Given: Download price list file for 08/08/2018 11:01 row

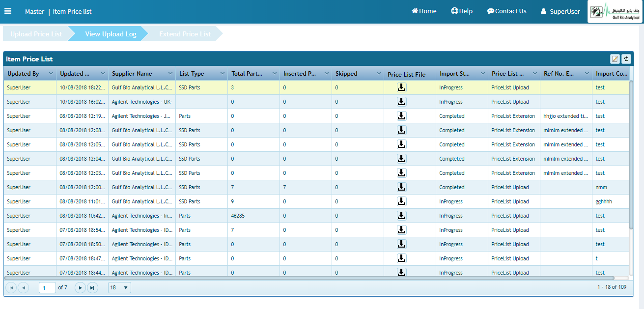Looking at the screenshot, I should (x=401, y=201).
